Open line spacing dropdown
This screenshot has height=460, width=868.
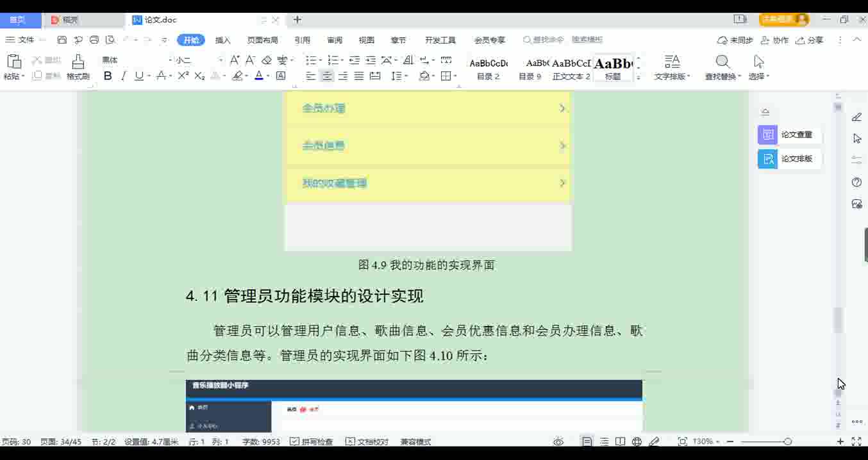click(x=399, y=76)
